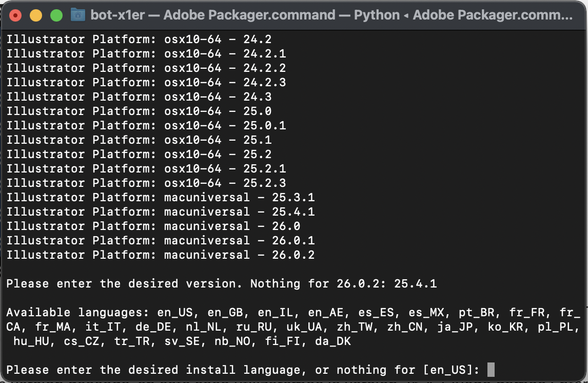Click the osx10-64 24.2 platform line
The height and width of the screenshot is (383, 588).
coord(139,39)
